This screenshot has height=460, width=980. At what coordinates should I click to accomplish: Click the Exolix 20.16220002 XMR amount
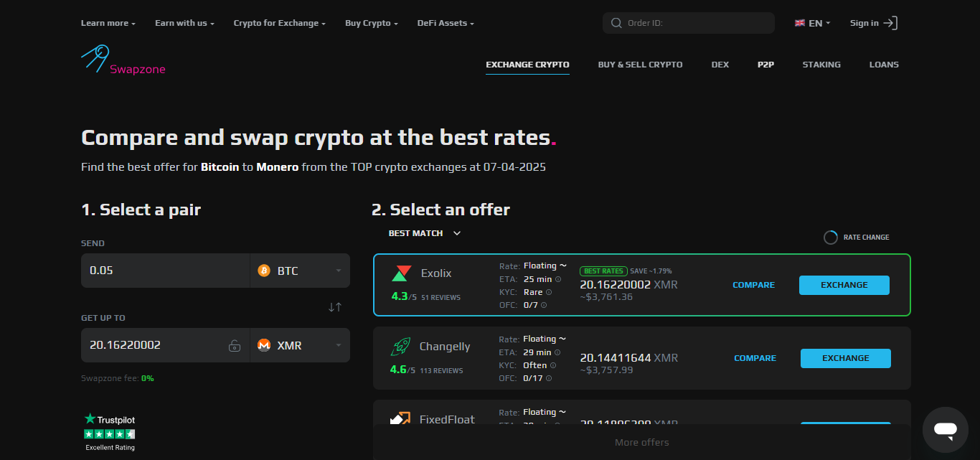click(628, 285)
